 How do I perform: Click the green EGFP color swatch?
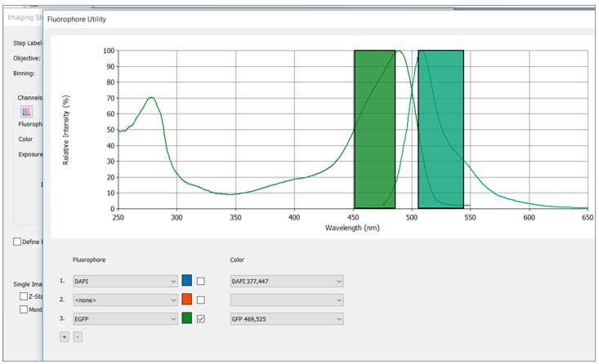(186, 318)
